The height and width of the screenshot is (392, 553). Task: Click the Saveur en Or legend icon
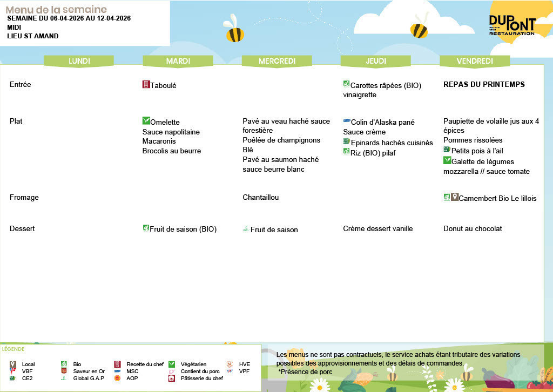(64, 371)
